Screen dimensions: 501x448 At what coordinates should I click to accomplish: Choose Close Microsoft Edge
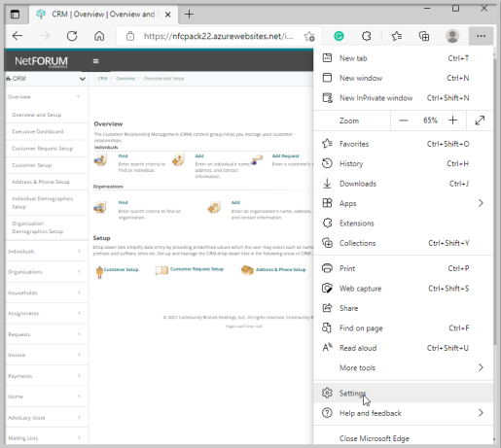pos(403,438)
